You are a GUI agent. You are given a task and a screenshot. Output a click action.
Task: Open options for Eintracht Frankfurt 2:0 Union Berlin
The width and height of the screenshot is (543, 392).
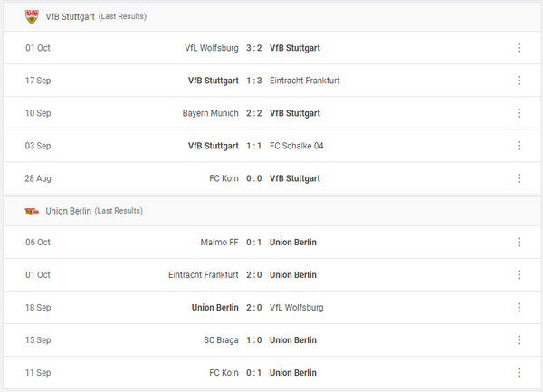519,275
